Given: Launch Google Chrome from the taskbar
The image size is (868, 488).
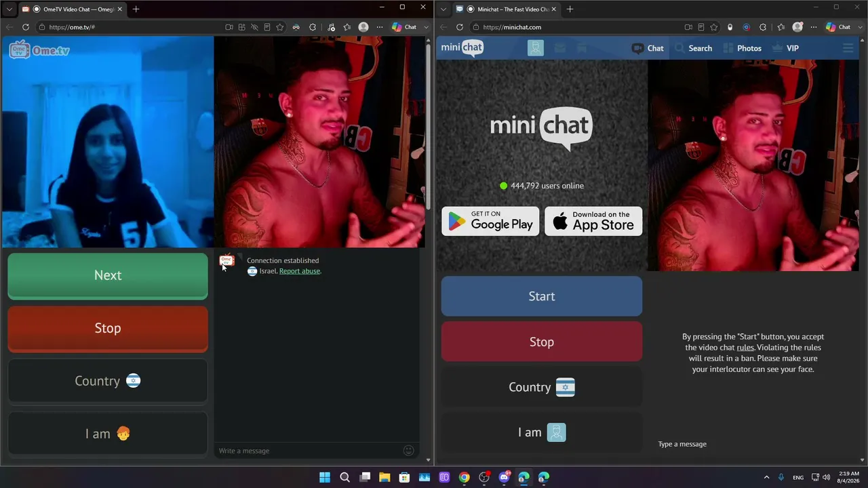Looking at the screenshot, I should 464,477.
